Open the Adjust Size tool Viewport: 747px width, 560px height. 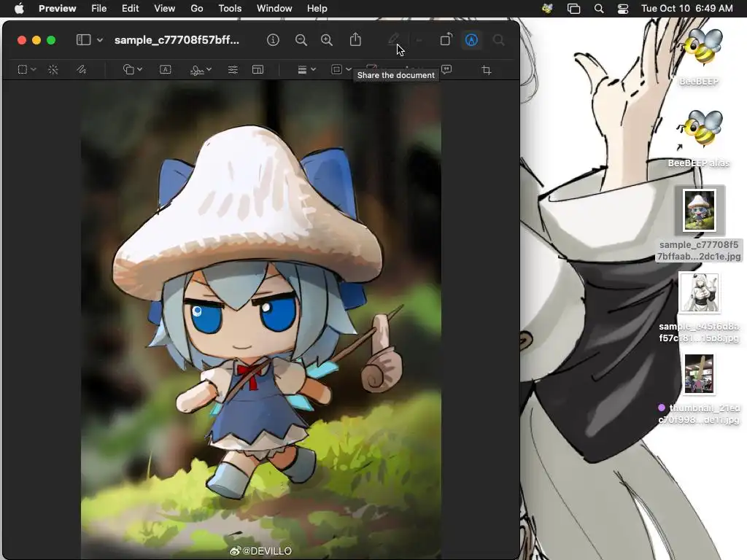click(x=258, y=70)
